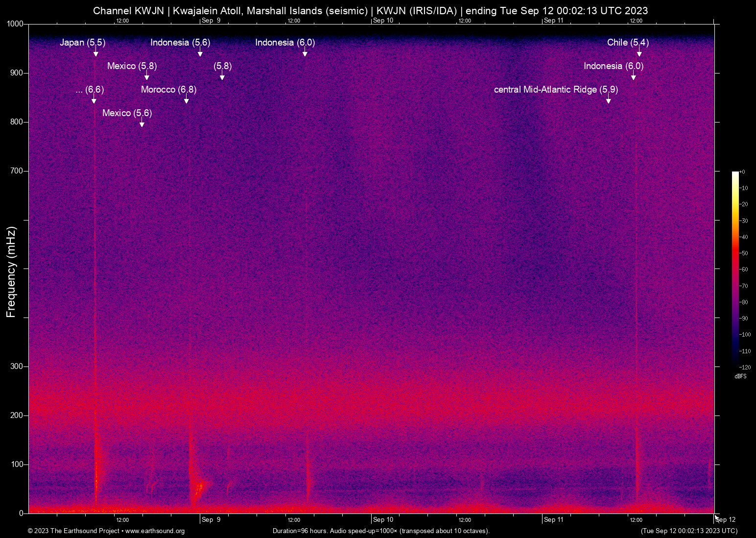Select the Morocco (6.8) event label
The image size is (756, 538).
pos(168,90)
